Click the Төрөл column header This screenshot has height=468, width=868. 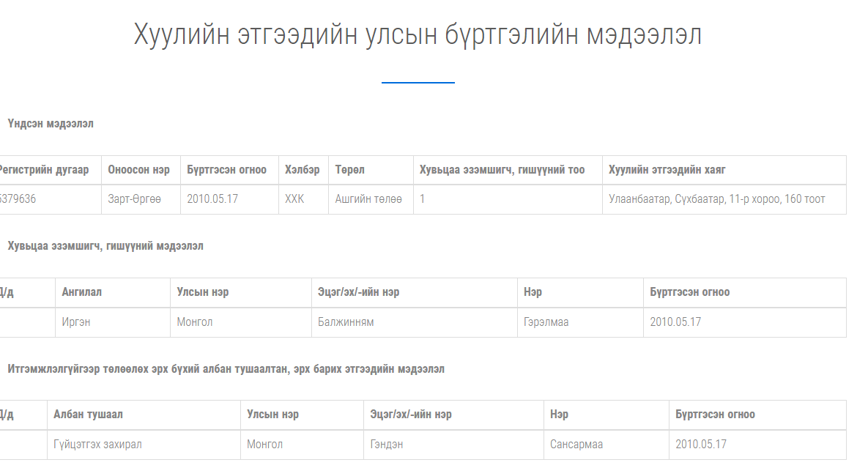coord(349,170)
